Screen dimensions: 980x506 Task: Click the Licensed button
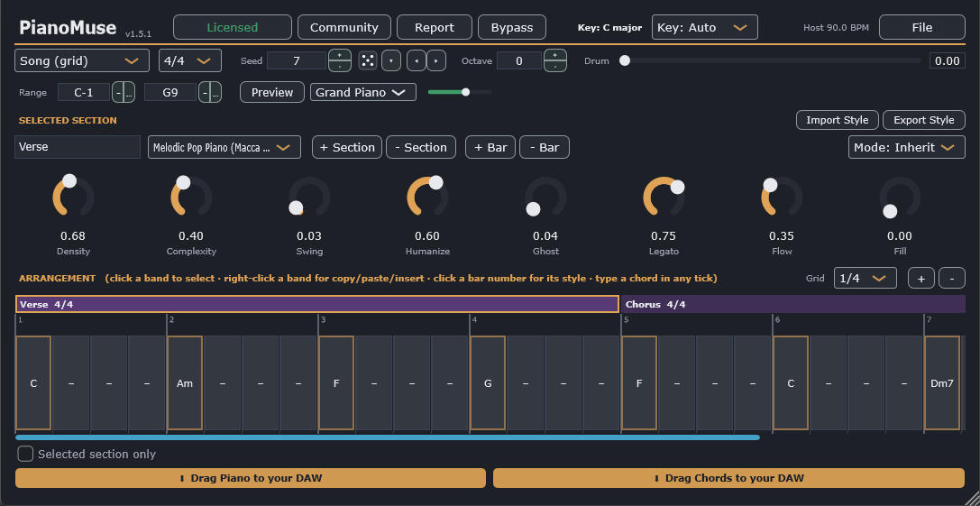coord(232,28)
